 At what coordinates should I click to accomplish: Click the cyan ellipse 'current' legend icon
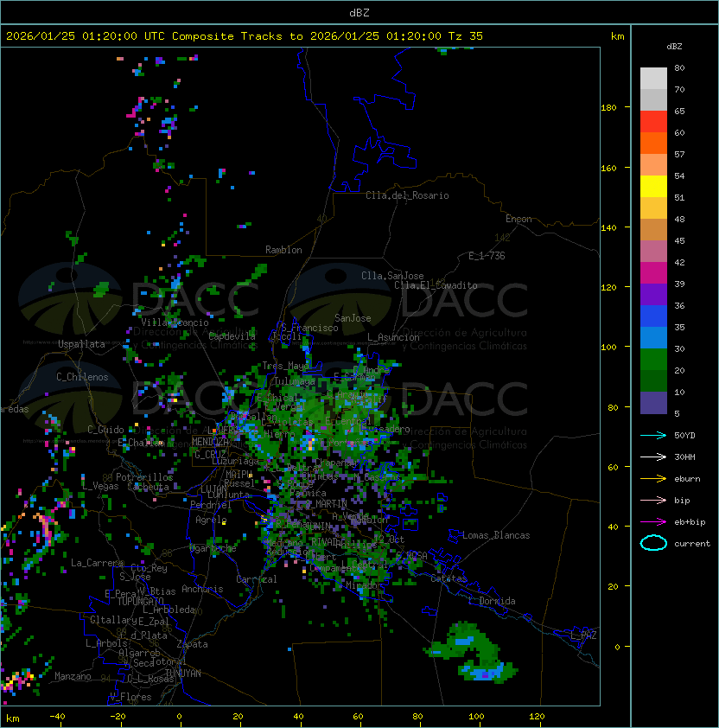653,543
